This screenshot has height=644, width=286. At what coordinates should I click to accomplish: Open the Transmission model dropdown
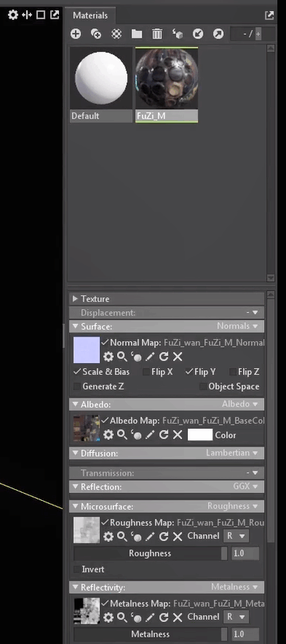[x=252, y=473]
